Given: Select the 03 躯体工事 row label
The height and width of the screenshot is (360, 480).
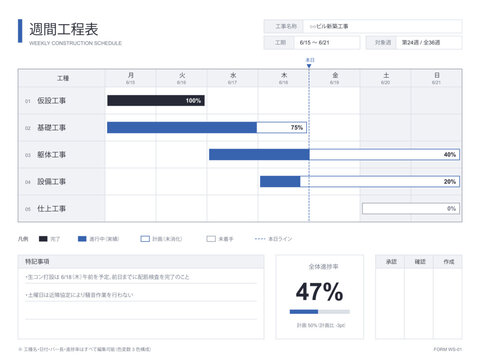Looking at the screenshot, I should click(x=45, y=155).
